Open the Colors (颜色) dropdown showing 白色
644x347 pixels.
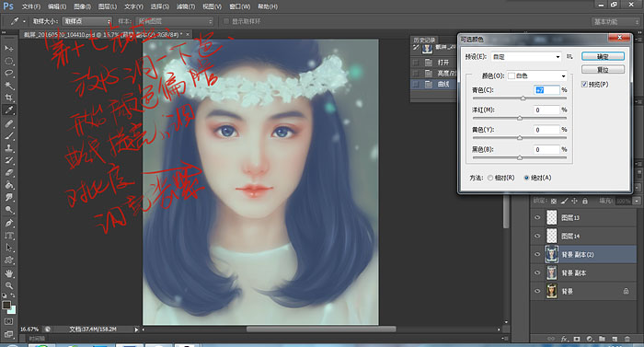click(536, 76)
